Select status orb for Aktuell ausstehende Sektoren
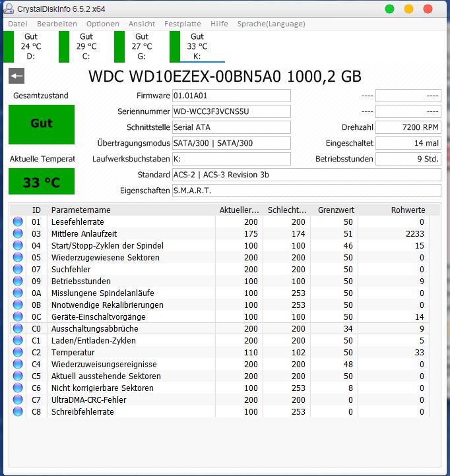Screen dimensions: 450x476 (x=18, y=376)
